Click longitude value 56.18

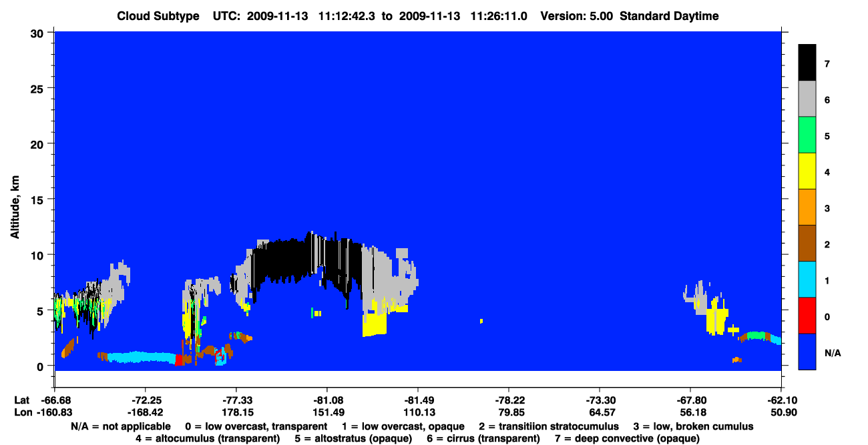pyautogui.click(x=690, y=413)
